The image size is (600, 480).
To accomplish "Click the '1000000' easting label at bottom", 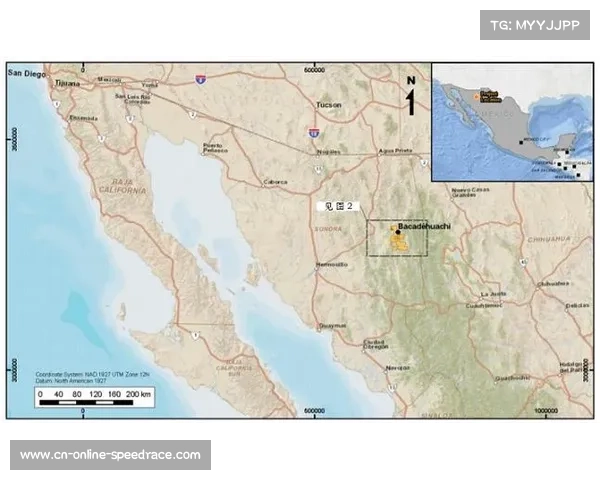I will [546, 411].
